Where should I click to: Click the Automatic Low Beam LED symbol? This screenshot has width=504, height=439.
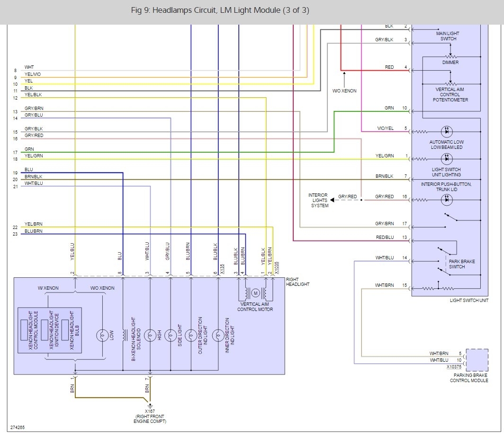coord(447,131)
